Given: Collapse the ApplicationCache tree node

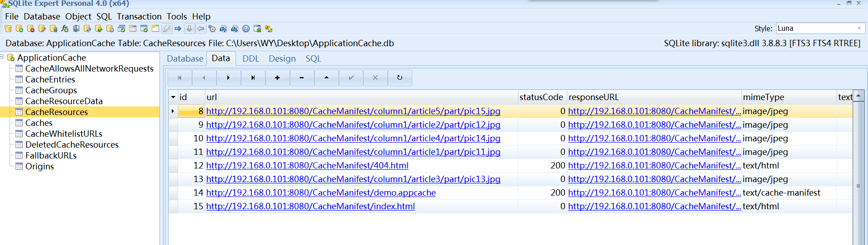Looking at the screenshot, I should pos(2,57).
